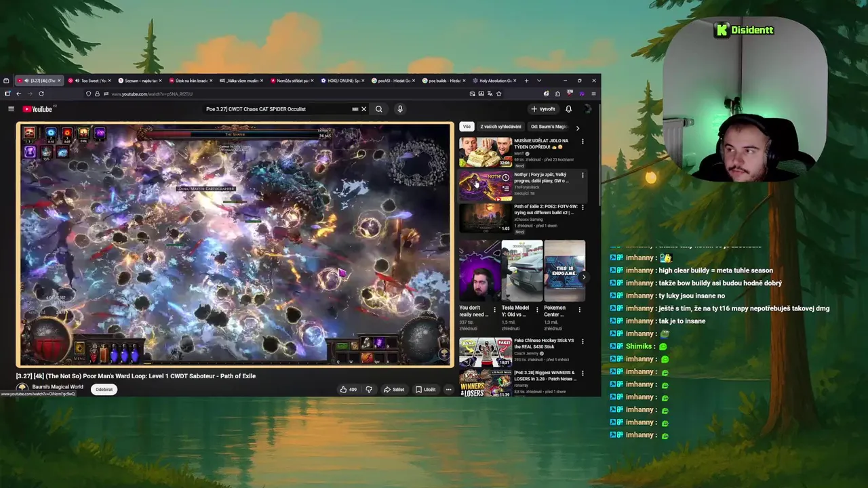Clear the YouTube search box text
The image size is (868, 488).
(363, 109)
